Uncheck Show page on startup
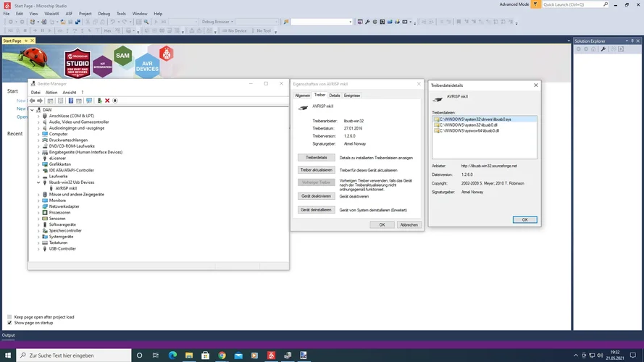The image size is (644, 362). [9, 323]
